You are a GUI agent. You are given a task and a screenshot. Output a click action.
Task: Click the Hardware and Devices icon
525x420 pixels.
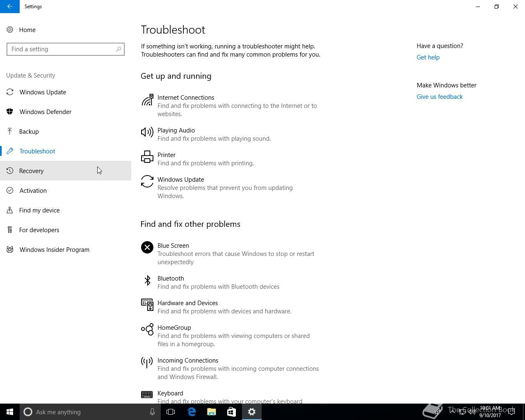click(x=147, y=305)
